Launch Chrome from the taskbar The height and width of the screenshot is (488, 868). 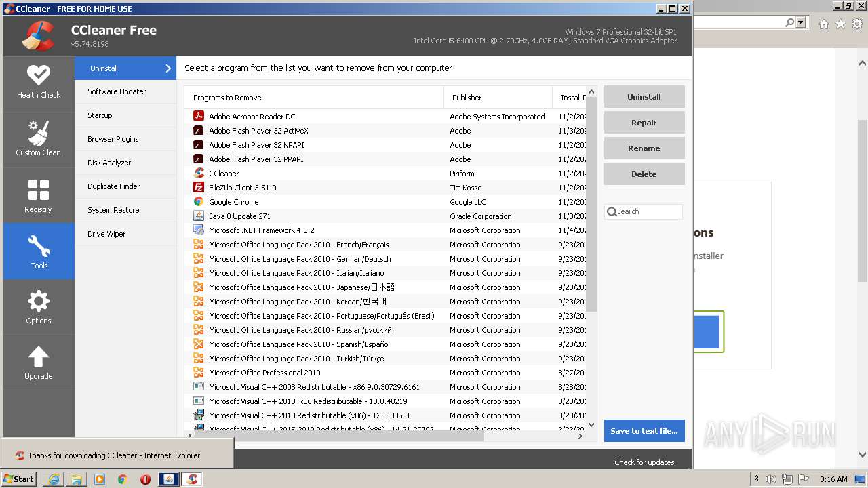tap(123, 479)
